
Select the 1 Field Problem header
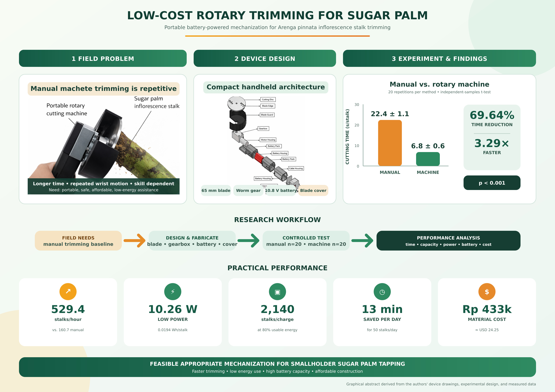pos(103,58)
